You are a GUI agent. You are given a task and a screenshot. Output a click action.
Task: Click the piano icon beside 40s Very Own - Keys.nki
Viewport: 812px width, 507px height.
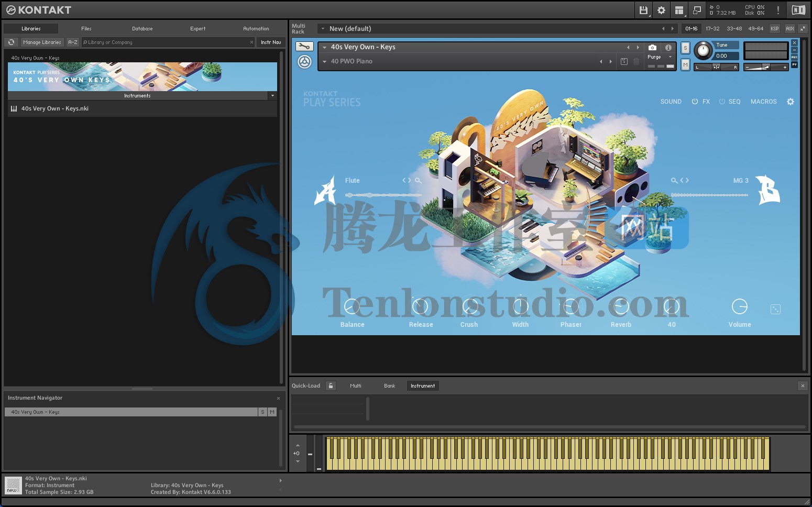pos(14,109)
